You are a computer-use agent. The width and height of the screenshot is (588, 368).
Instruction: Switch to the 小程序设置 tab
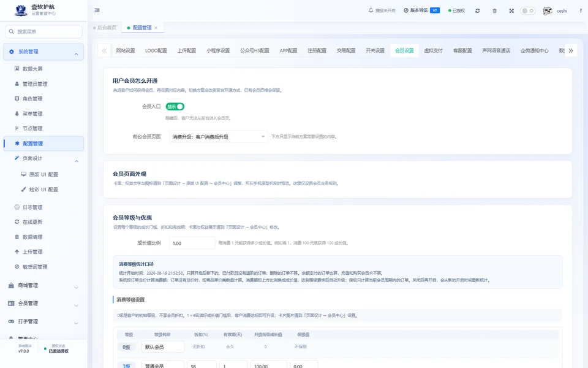coord(218,50)
